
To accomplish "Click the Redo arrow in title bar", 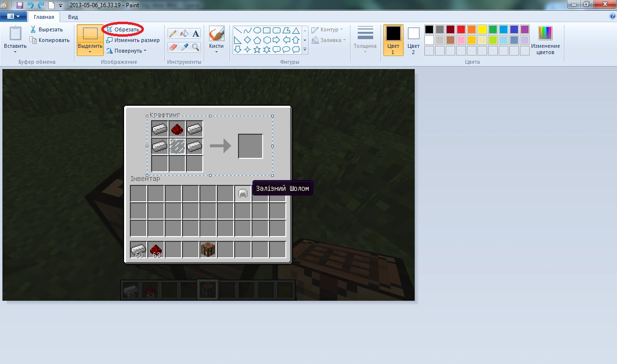I will 41,5.
